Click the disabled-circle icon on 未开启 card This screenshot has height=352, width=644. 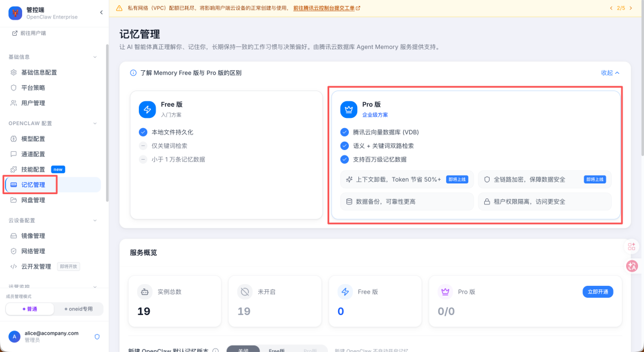pyautogui.click(x=245, y=292)
